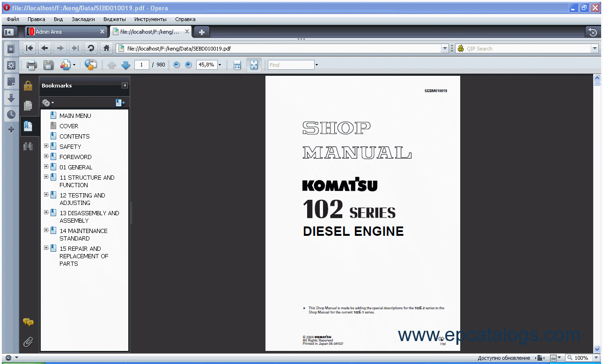Open the Закладки menu

point(83,19)
